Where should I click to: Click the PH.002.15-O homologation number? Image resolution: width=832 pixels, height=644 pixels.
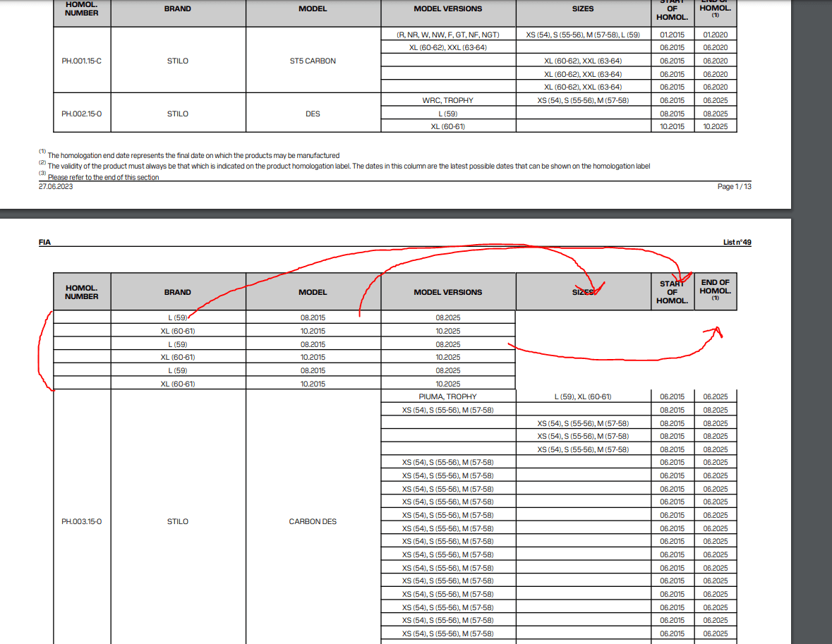[x=81, y=113]
